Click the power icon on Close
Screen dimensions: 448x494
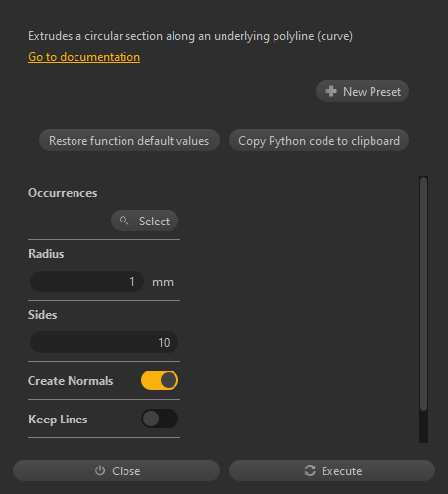coord(100,470)
